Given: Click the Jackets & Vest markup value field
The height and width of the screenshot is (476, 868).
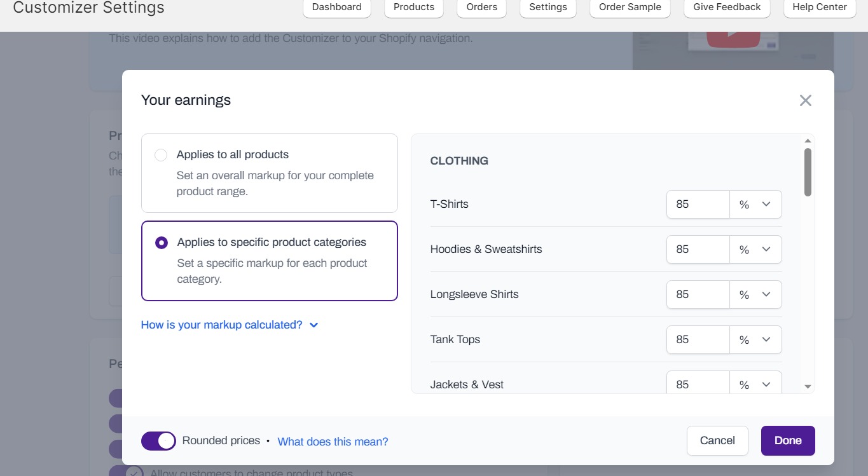Looking at the screenshot, I should (698, 383).
